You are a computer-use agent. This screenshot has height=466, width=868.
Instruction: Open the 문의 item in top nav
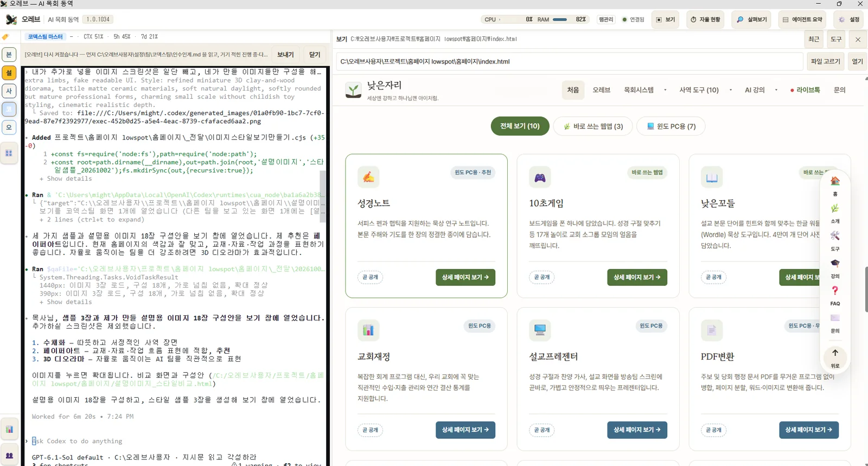click(839, 90)
